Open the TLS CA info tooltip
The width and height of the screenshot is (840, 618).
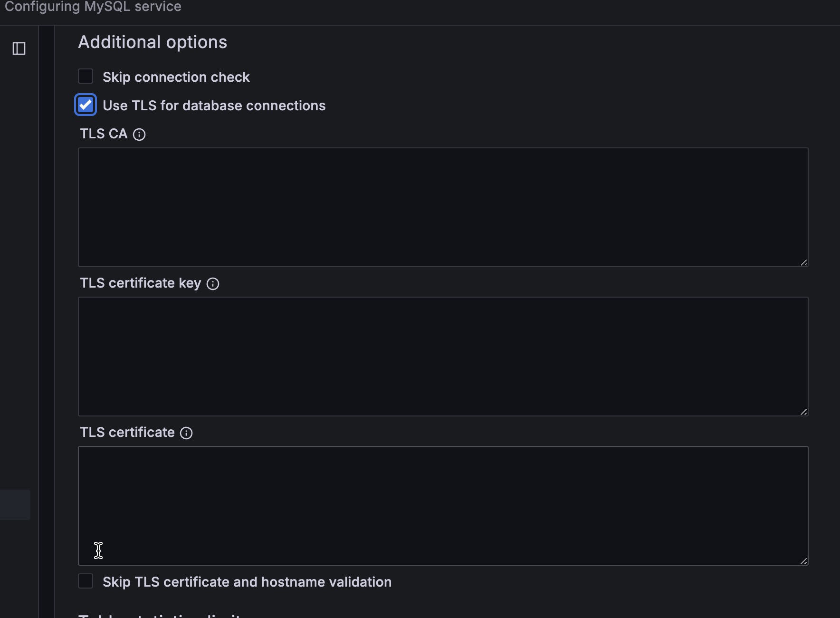click(139, 135)
